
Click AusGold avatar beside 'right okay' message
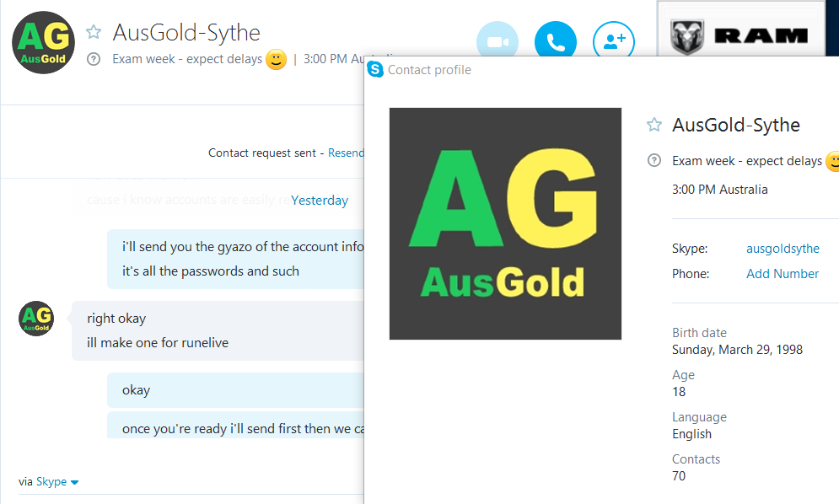pos(36,319)
